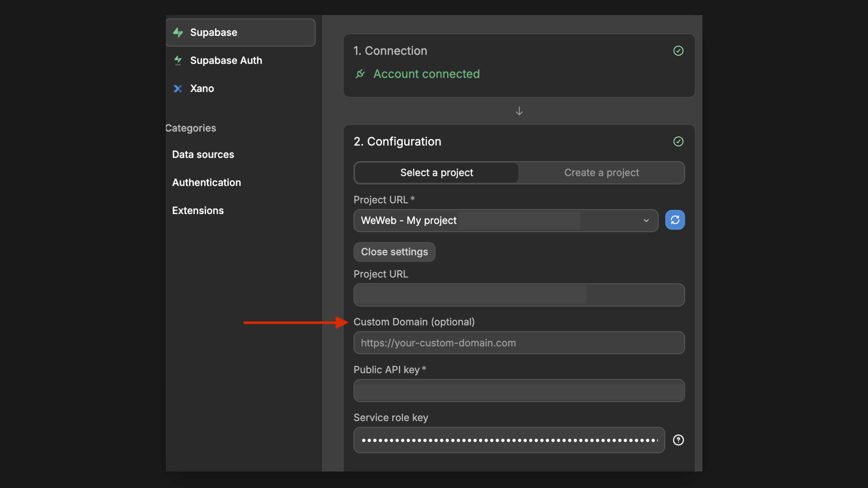Click the Xano X logo icon

(x=178, y=88)
